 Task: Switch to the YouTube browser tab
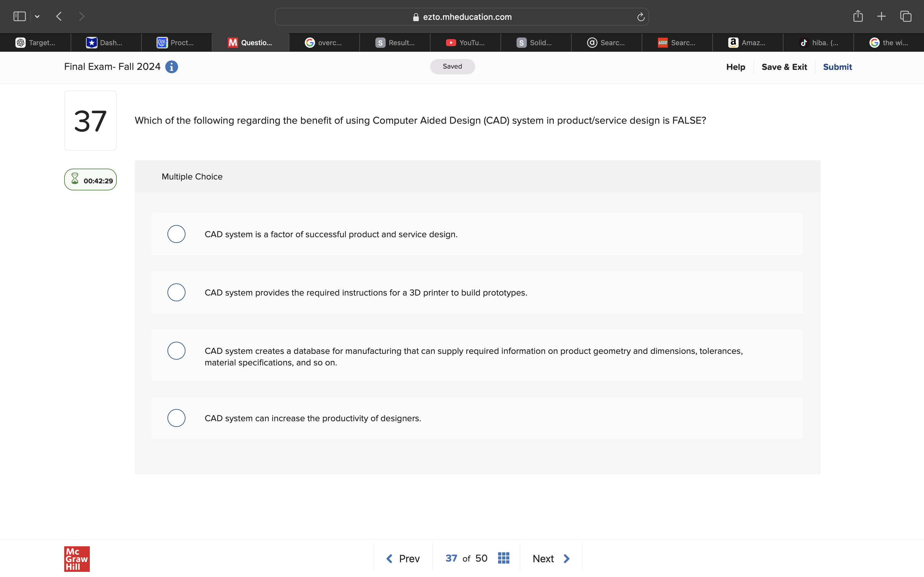point(465,43)
